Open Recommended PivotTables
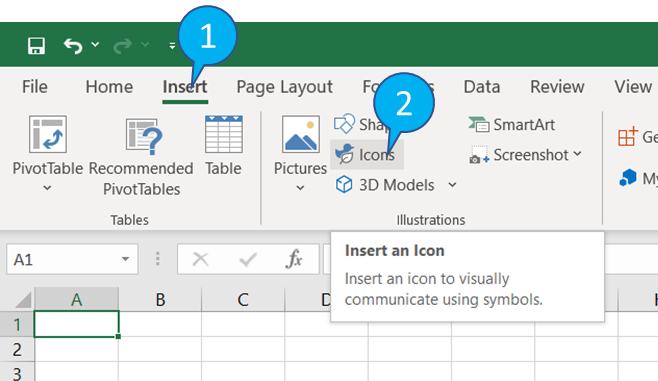The width and height of the screenshot is (658, 381). 141,155
